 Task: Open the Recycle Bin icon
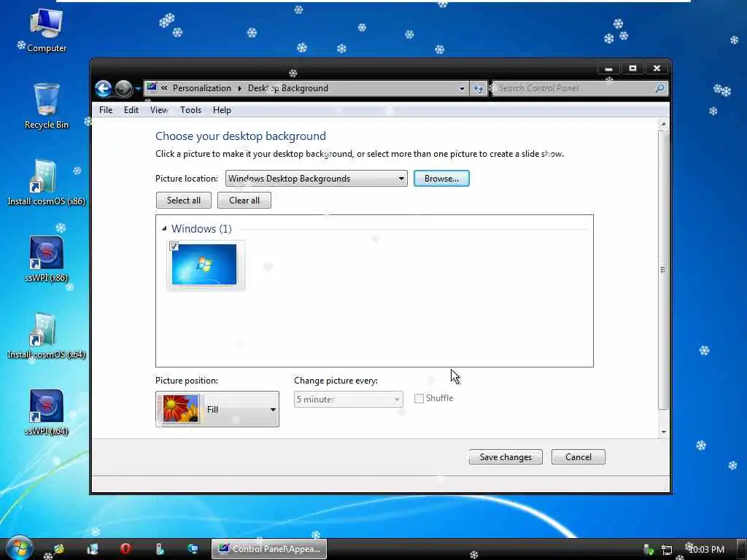[46, 106]
